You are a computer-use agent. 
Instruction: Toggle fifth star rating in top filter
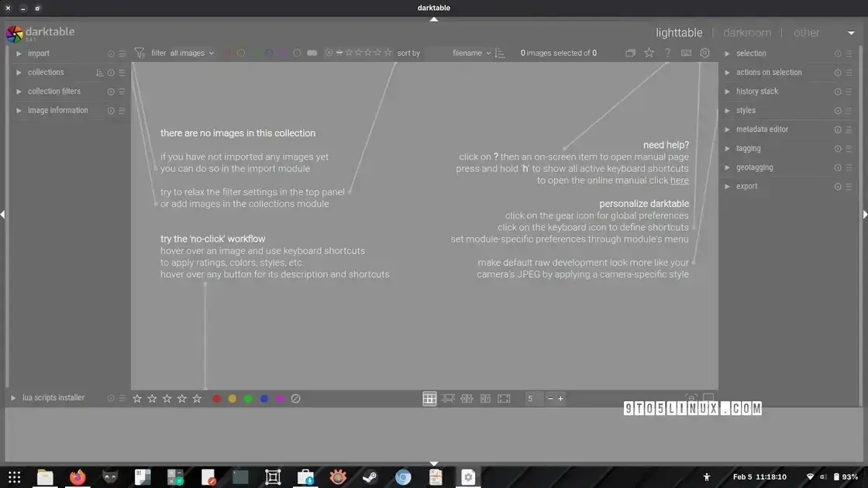387,53
